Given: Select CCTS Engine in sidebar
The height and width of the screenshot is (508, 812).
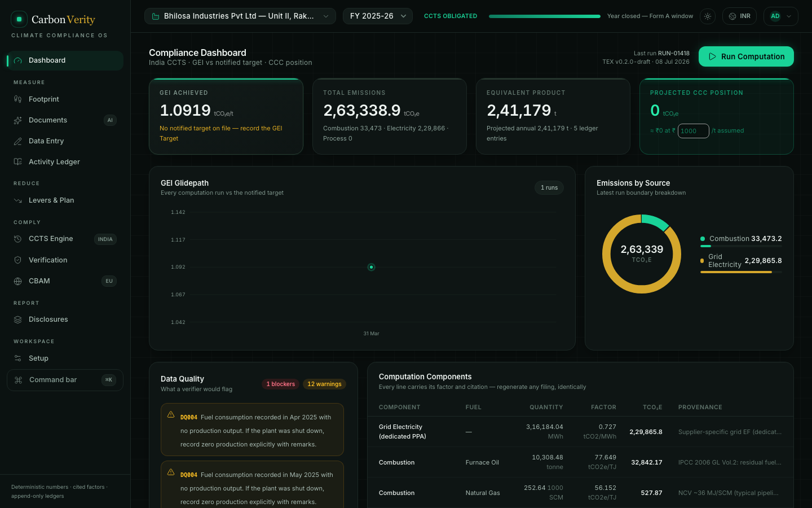Looking at the screenshot, I should (65, 239).
